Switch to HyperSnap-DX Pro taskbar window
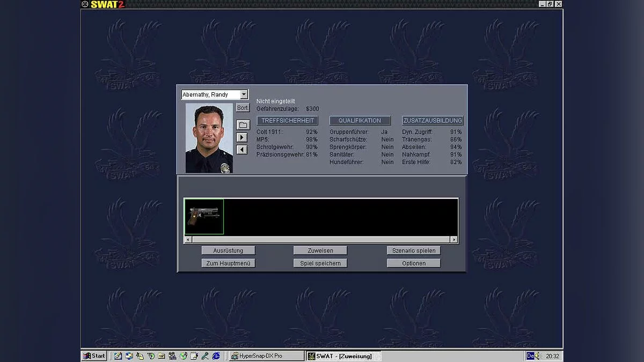The image size is (644, 362). [266, 356]
